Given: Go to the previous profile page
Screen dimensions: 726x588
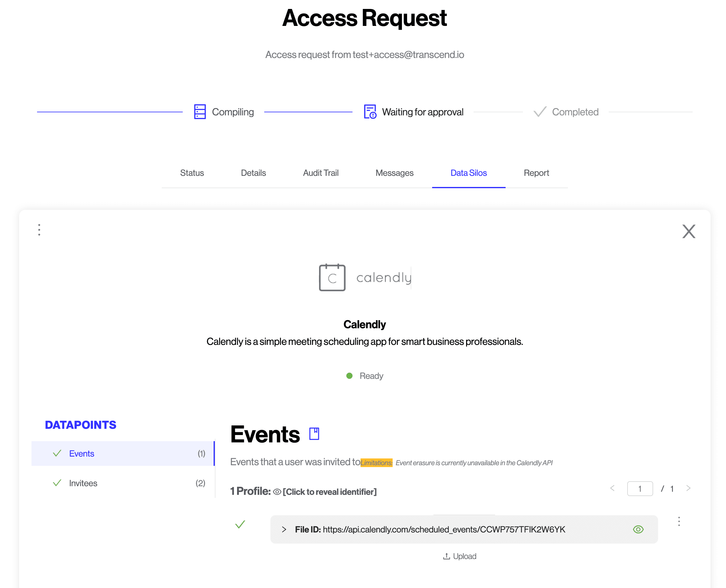Looking at the screenshot, I should point(612,488).
